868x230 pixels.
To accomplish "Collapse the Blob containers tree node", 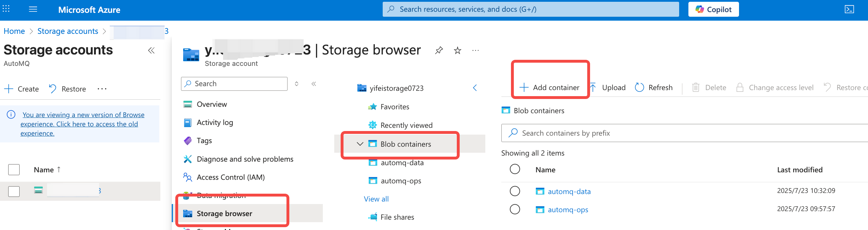I will pos(360,144).
